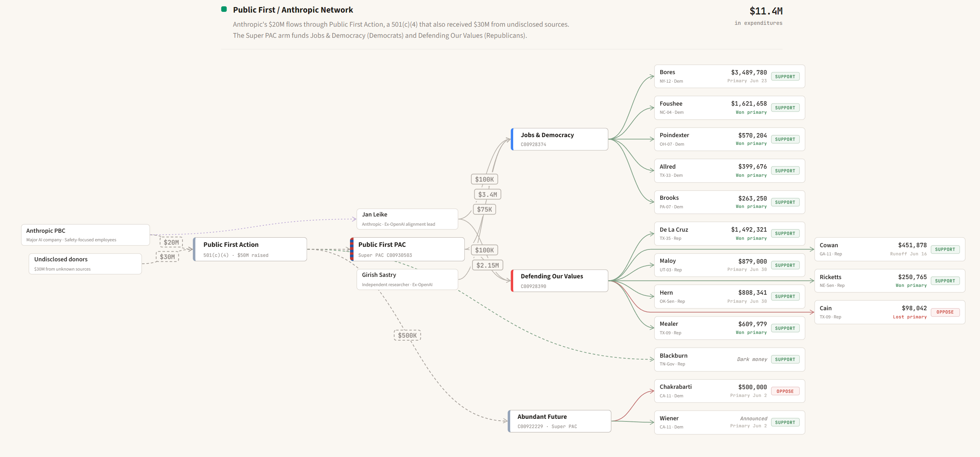980x457 pixels.
Task: Select the Chakrabarti CA-11 candidate card
Action: point(729,391)
